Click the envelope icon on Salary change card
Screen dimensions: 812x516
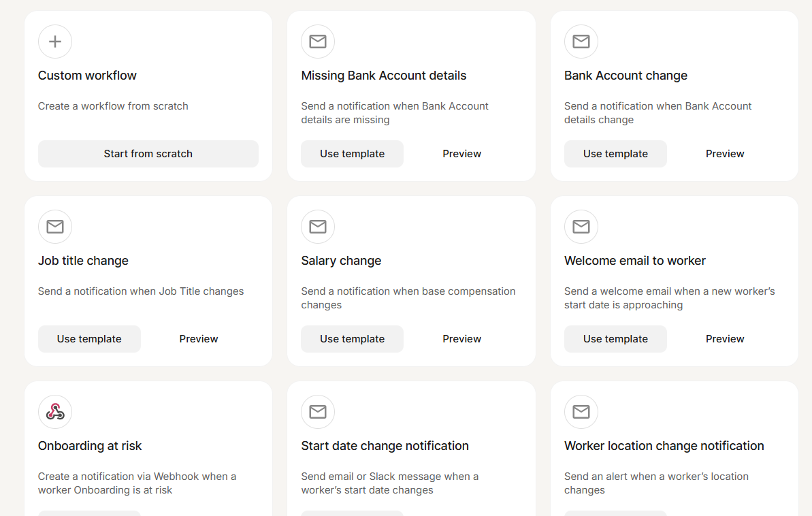[318, 227]
